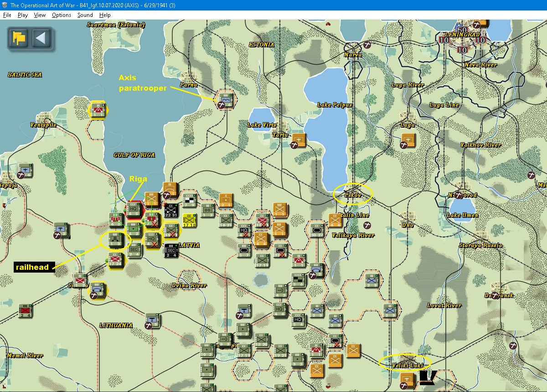Select the paratrooper unit south of Parnu
Viewport: 547px width, 392px height.
(226, 100)
